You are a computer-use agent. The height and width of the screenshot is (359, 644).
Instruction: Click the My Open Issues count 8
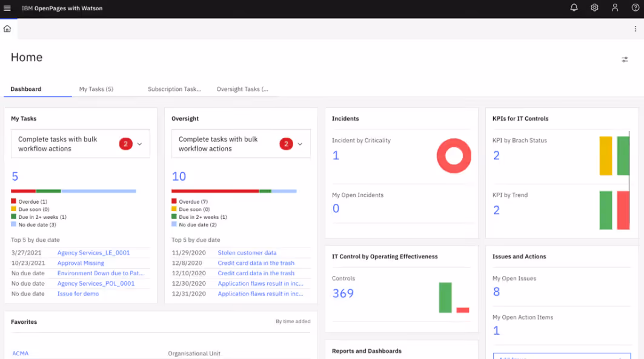pyautogui.click(x=496, y=292)
